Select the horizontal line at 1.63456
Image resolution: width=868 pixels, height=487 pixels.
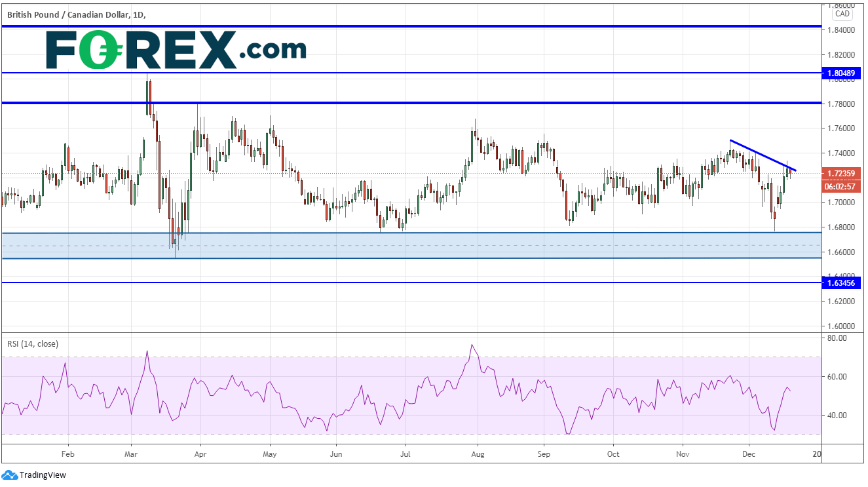pos(410,282)
